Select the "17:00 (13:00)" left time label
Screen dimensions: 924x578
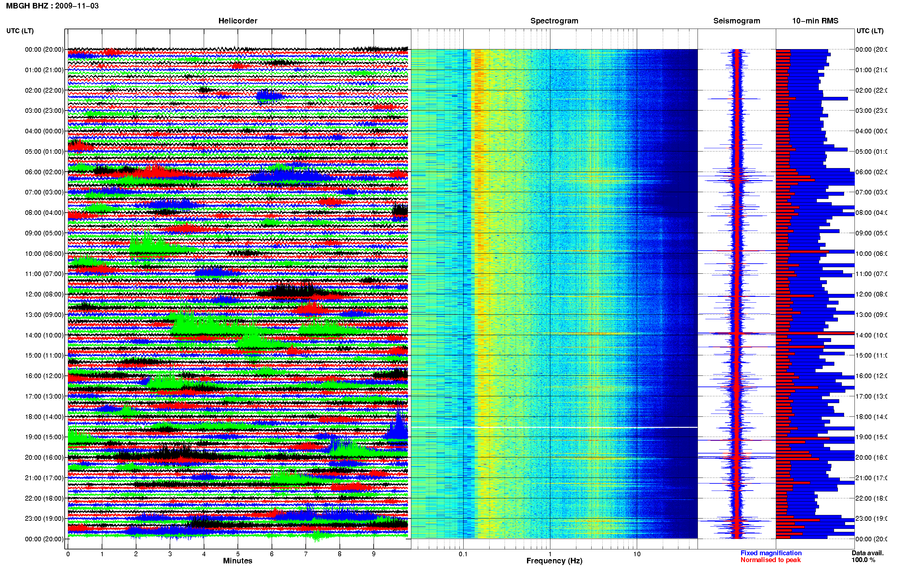tap(44, 396)
